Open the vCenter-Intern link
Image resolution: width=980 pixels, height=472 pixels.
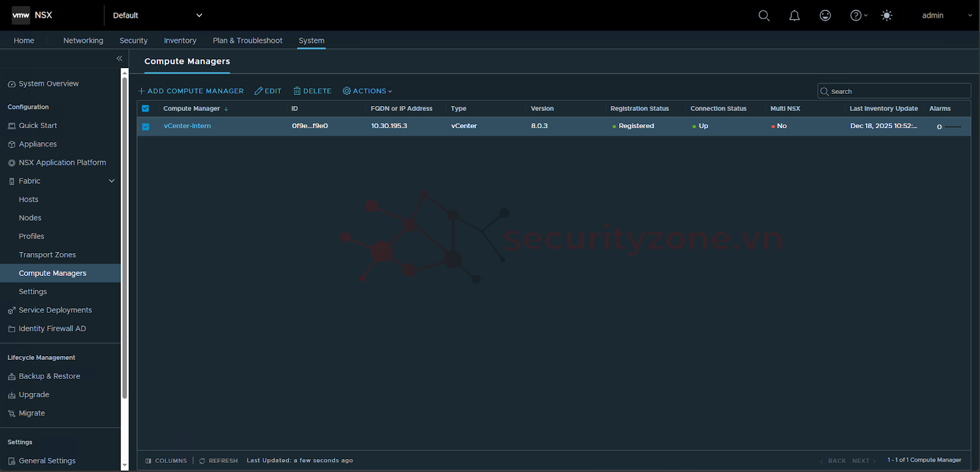click(x=187, y=126)
